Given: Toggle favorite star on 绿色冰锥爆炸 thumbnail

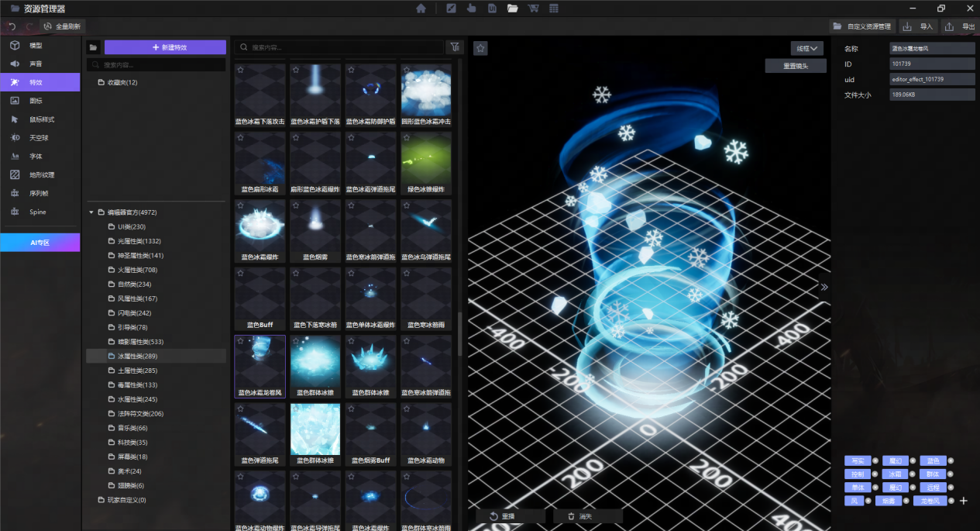Looking at the screenshot, I should (407, 137).
